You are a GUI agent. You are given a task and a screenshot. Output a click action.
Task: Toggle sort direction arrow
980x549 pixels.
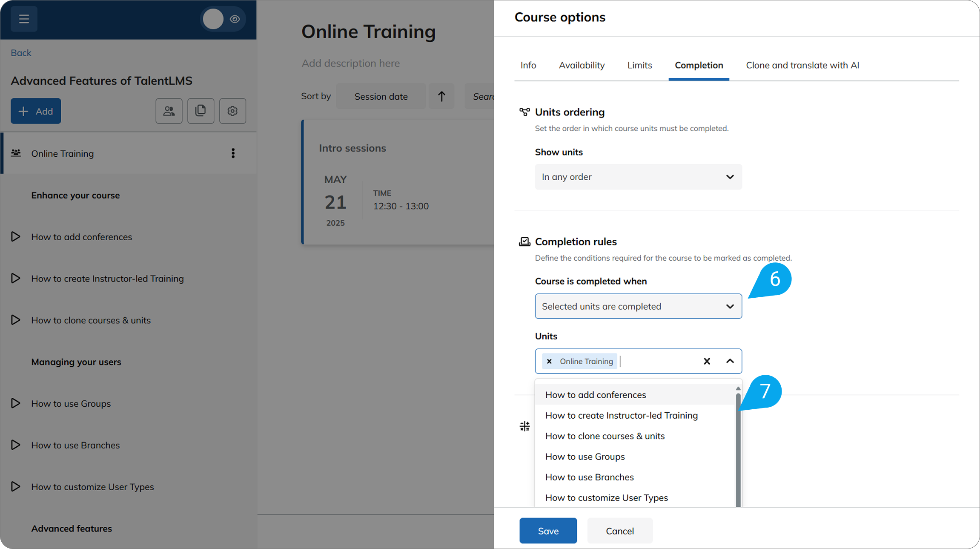pos(441,97)
